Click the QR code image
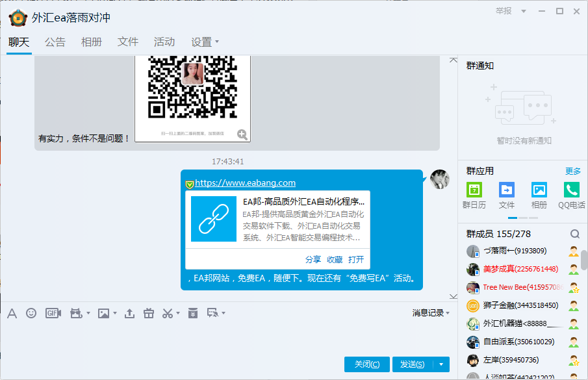 (192, 98)
